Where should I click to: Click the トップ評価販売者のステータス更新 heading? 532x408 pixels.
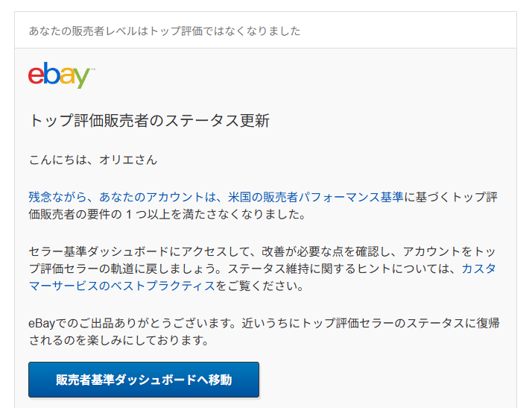pyautogui.click(x=149, y=121)
